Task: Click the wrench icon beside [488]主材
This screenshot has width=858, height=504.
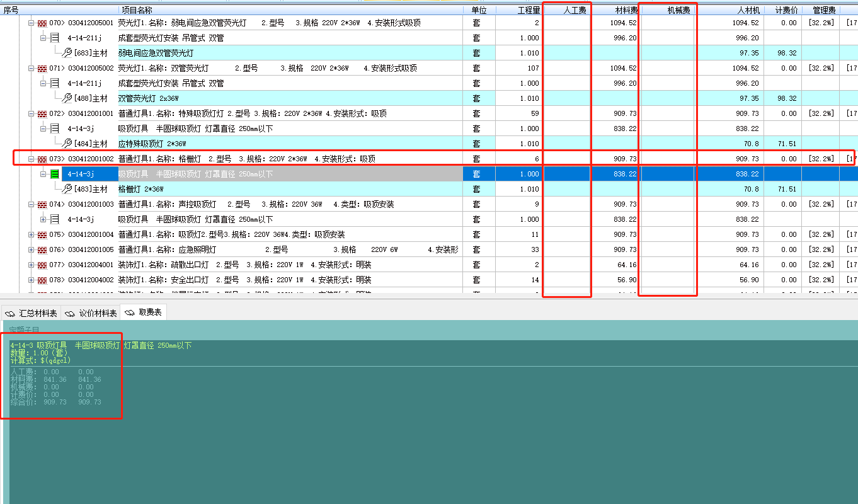Action: point(67,98)
